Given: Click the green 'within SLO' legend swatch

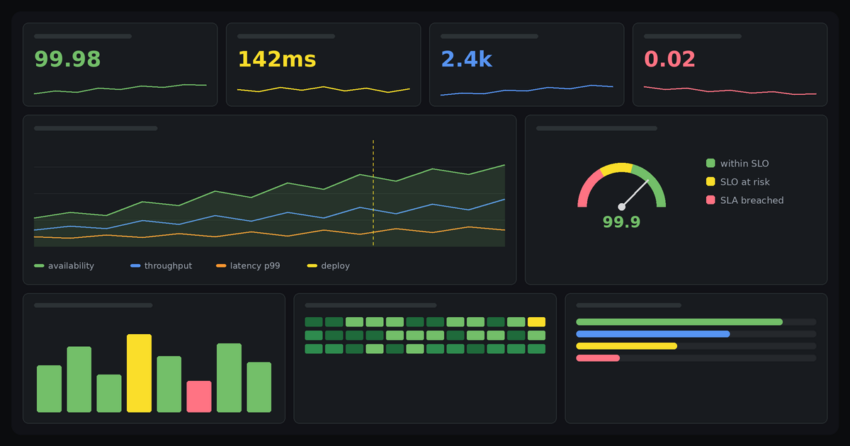Looking at the screenshot, I should (710, 163).
